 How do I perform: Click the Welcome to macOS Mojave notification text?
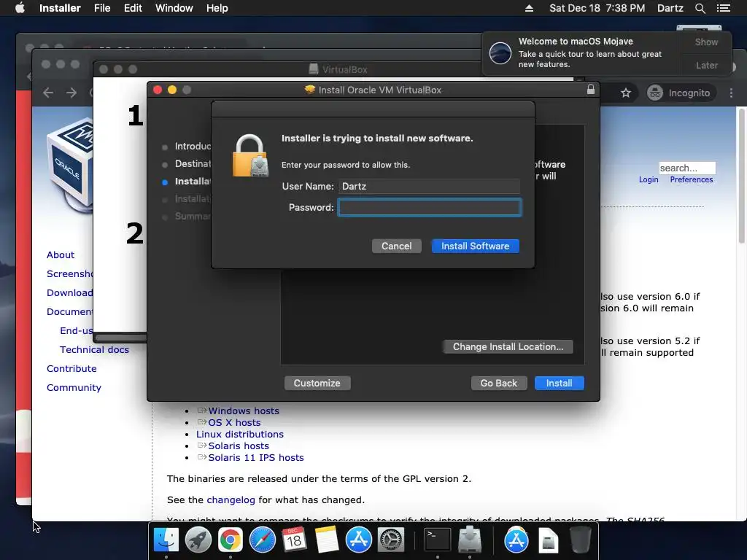pyautogui.click(x=576, y=42)
